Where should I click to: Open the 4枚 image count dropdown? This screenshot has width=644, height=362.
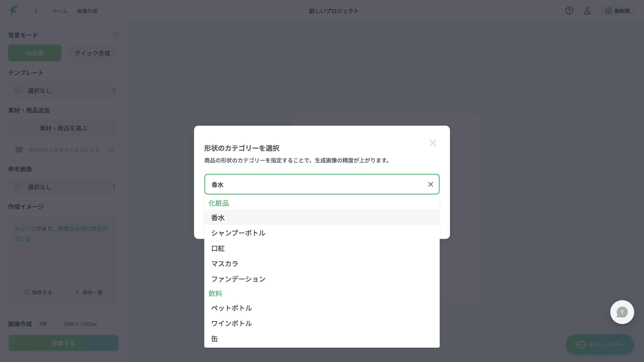pyautogui.click(x=46, y=324)
